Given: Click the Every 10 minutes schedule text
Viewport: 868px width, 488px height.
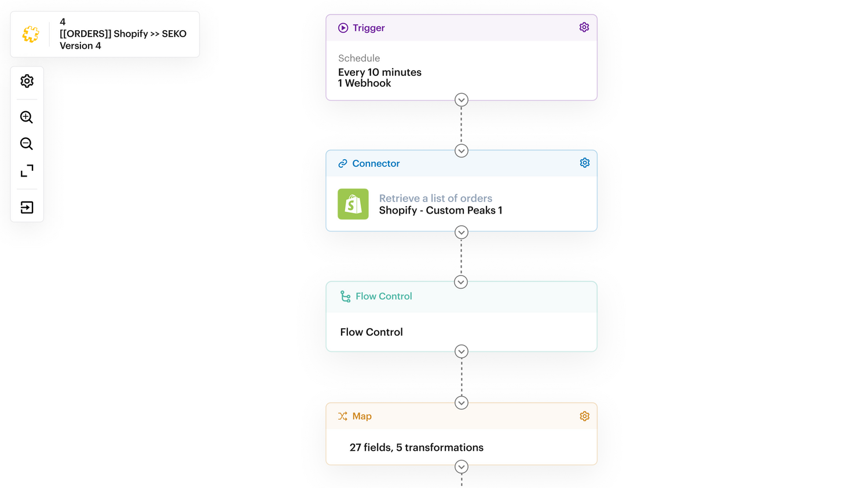Looking at the screenshot, I should [x=379, y=72].
